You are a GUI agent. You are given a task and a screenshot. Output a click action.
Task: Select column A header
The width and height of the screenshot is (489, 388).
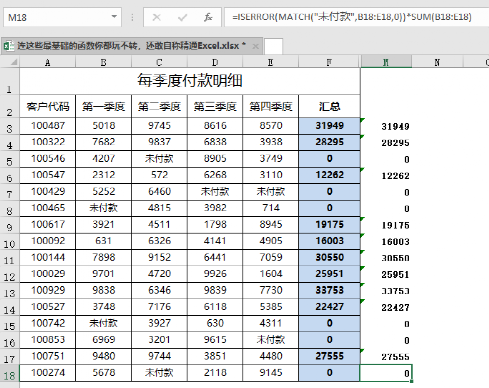(x=48, y=62)
